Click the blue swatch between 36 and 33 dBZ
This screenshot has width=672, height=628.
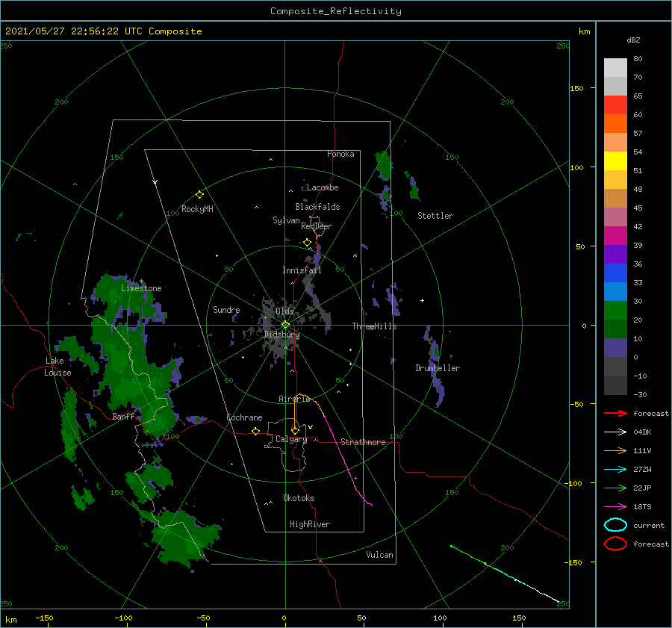click(x=615, y=273)
